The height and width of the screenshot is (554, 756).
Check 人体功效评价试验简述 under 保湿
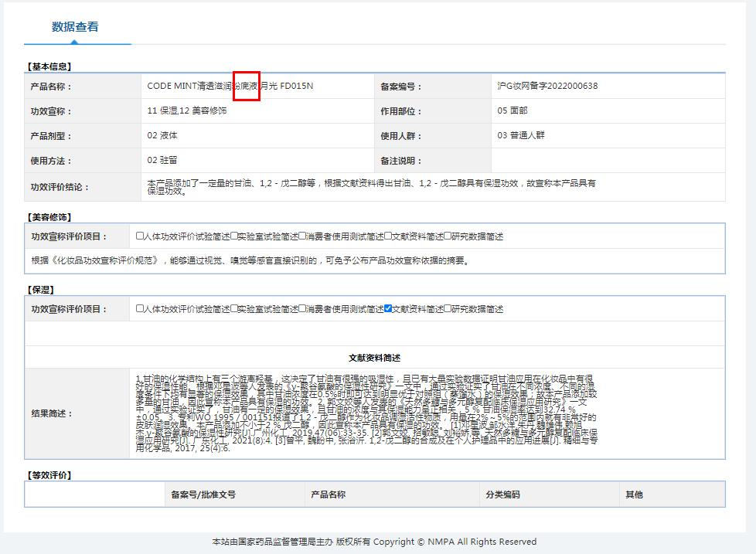[140, 309]
